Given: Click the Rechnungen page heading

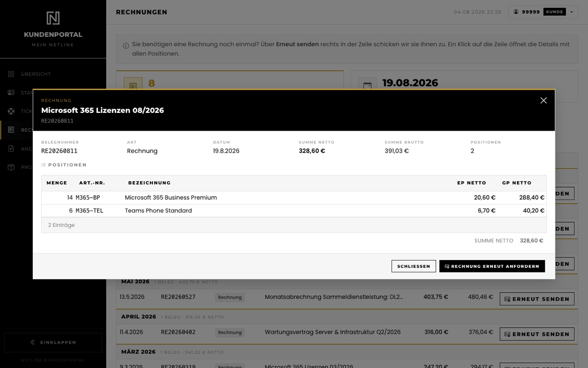Looking at the screenshot, I should click(x=142, y=12).
